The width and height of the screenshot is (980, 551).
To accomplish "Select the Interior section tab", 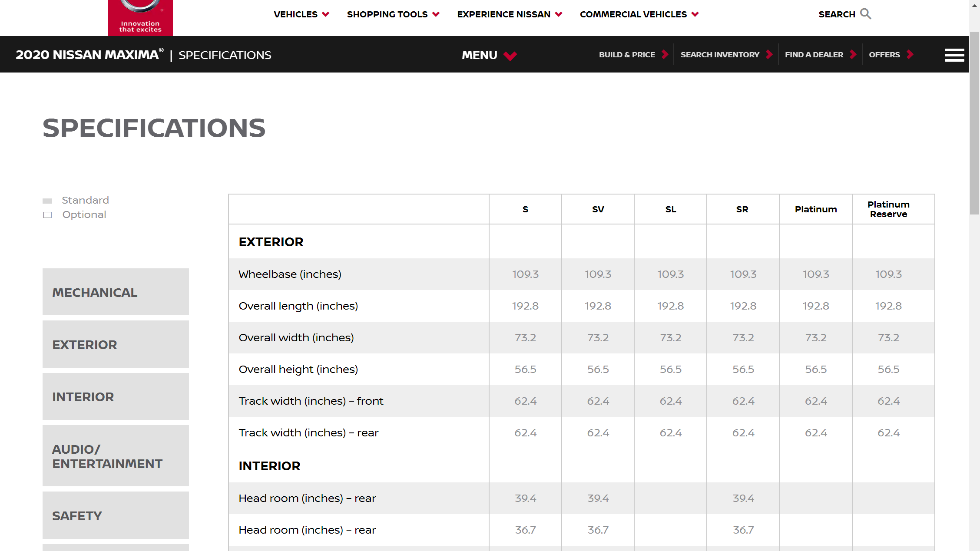I will [x=116, y=396].
